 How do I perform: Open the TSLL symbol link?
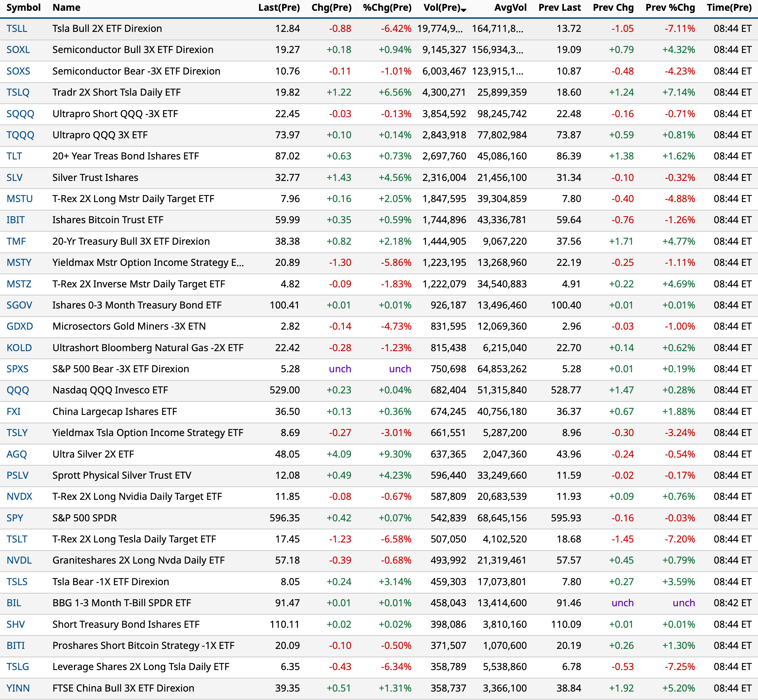[17, 29]
